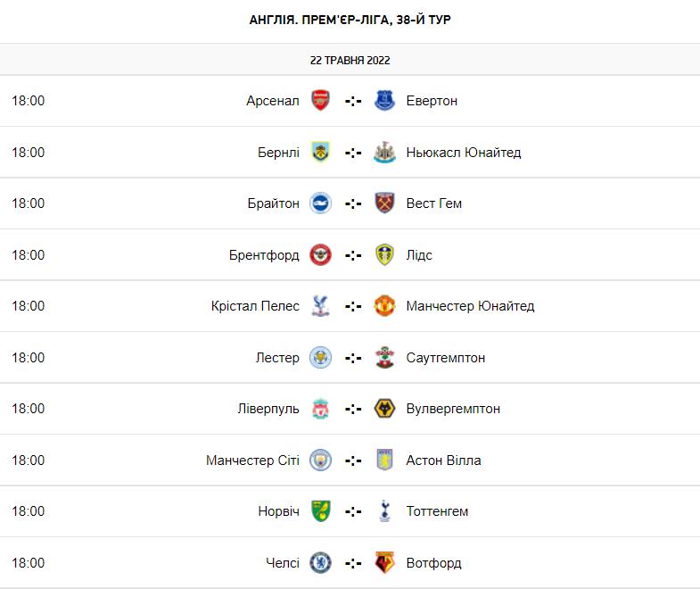Click the Brighton club badge
The image size is (700, 589).
pyautogui.click(x=320, y=203)
